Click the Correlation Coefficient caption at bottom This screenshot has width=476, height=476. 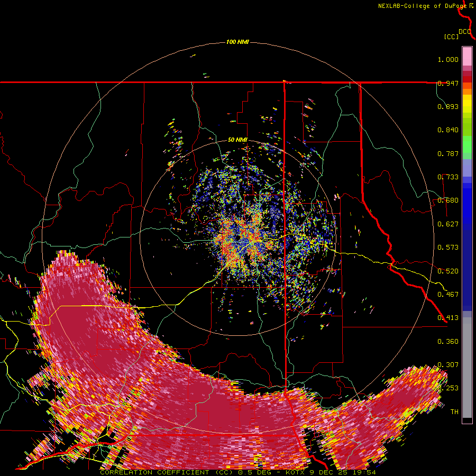(x=237, y=472)
